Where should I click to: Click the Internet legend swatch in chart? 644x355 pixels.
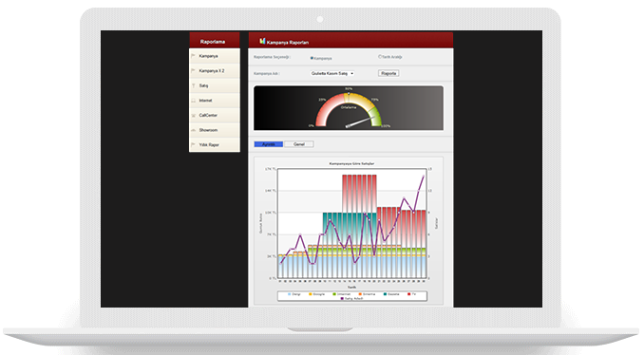[x=334, y=294]
